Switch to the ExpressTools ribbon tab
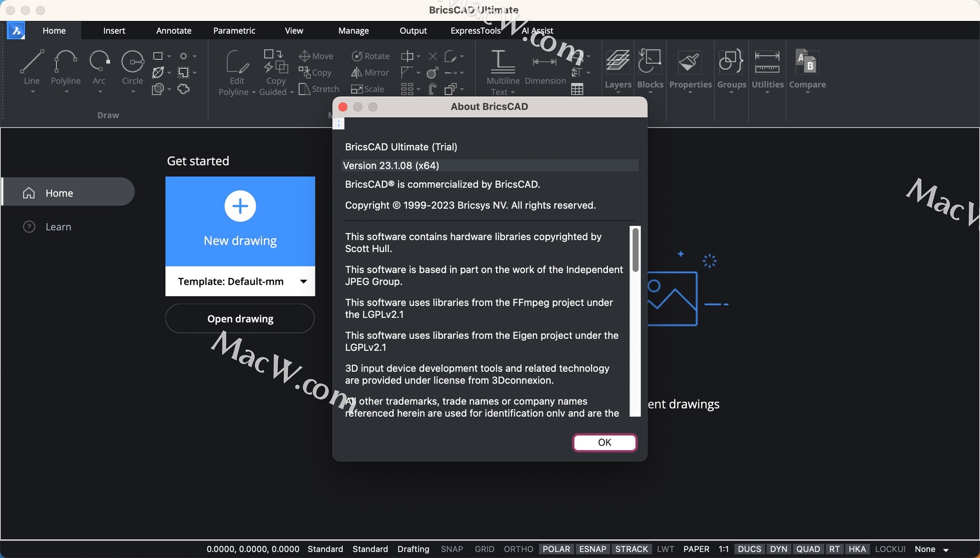This screenshot has height=558, width=980. [475, 31]
